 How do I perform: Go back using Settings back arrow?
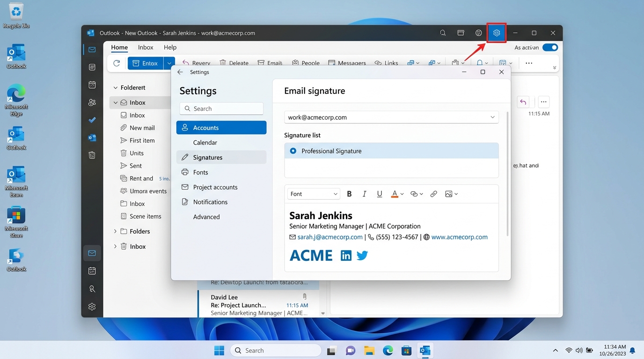tap(180, 72)
